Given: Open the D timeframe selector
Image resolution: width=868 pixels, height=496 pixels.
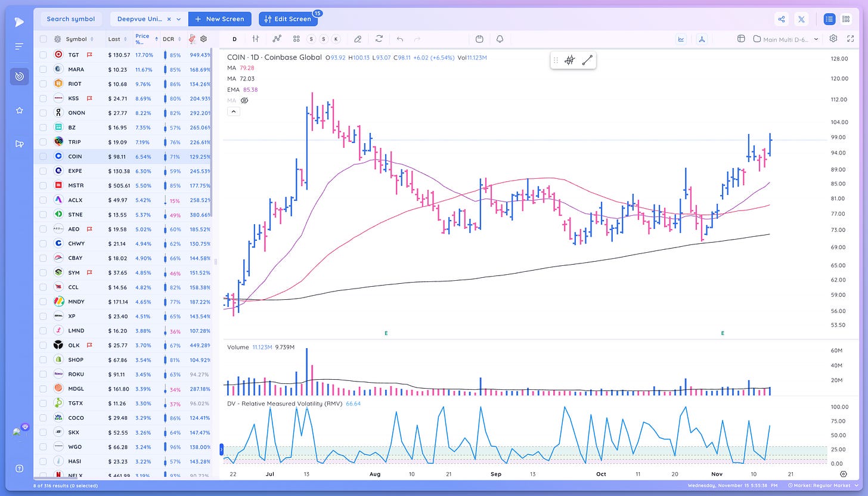Looking at the screenshot, I should tap(234, 39).
